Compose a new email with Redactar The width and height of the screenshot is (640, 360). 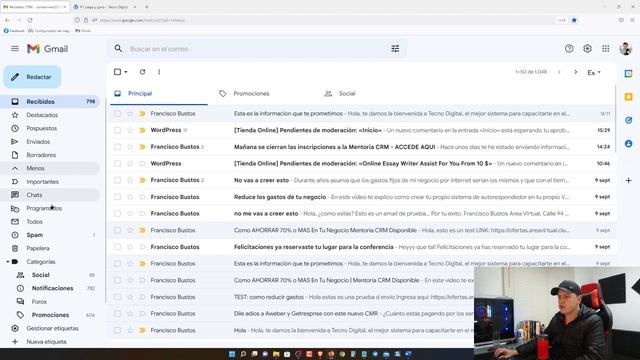pyautogui.click(x=32, y=77)
